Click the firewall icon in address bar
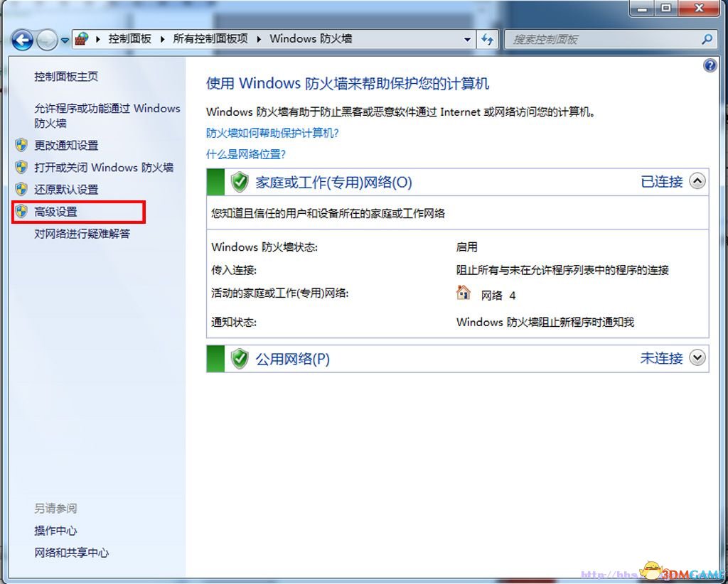The image size is (728, 584). (82, 38)
